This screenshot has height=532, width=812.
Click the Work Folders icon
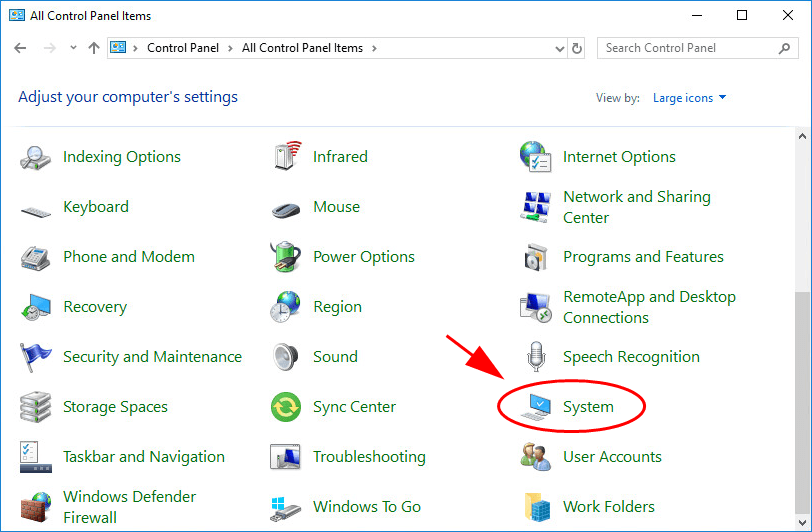[x=536, y=507]
